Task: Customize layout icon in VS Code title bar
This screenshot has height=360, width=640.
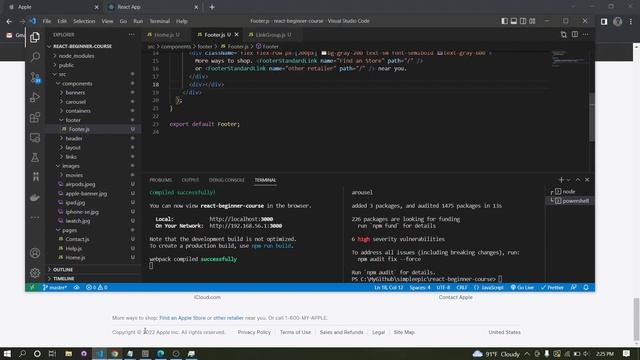Action: coord(532,21)
